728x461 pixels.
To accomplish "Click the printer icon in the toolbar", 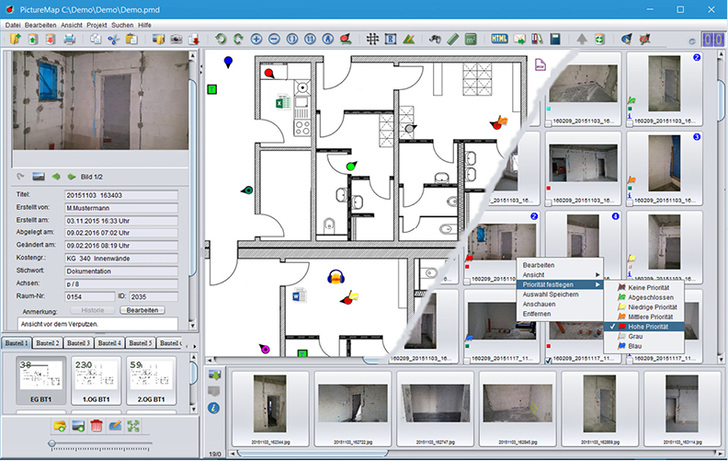I will tap(69, 39).
